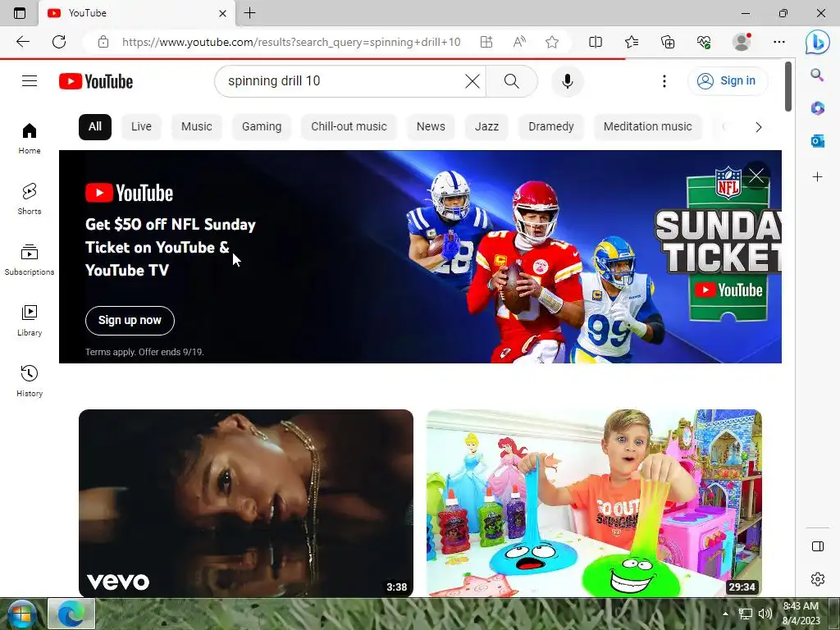The image size is (840, 630).
Task: Add sidebar app with plus icon
Action: point(817,177)
